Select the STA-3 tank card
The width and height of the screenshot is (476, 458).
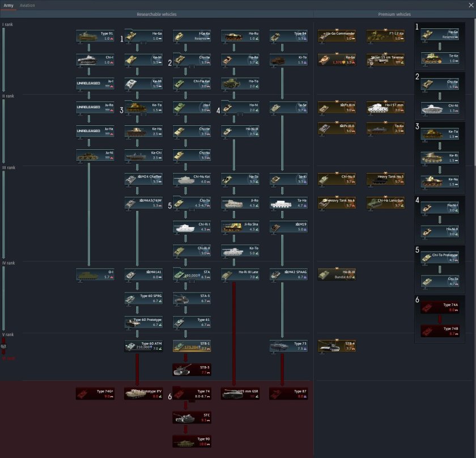coord(192,298)
